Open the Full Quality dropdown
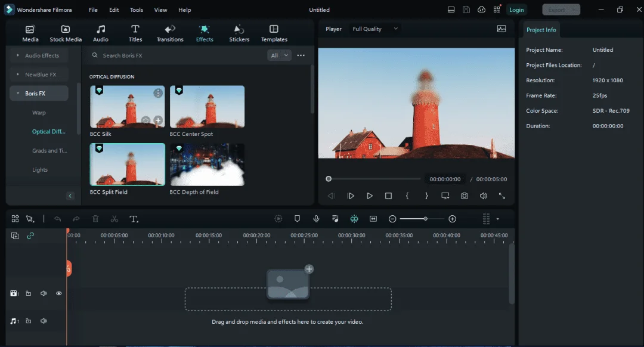 tap(375, 29)
